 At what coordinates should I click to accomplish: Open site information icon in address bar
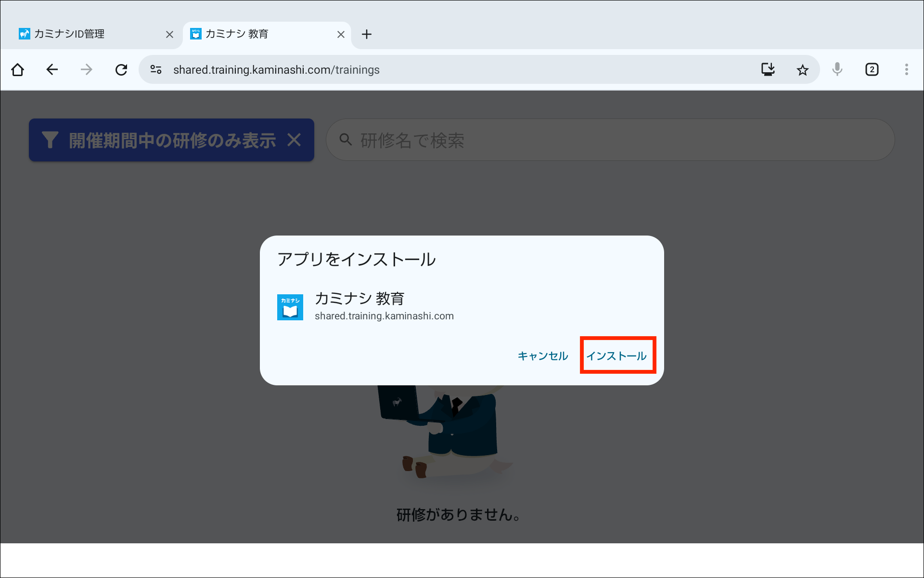point(156,70)
